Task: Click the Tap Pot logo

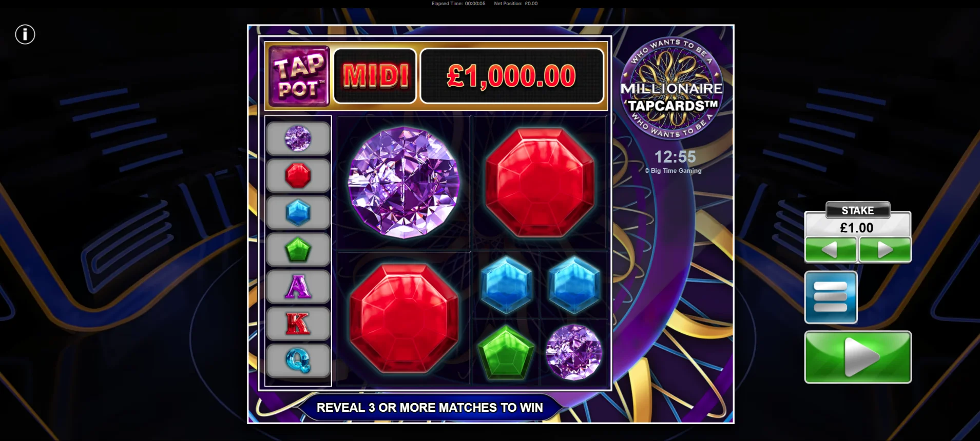Action: (x=299, y=76)
